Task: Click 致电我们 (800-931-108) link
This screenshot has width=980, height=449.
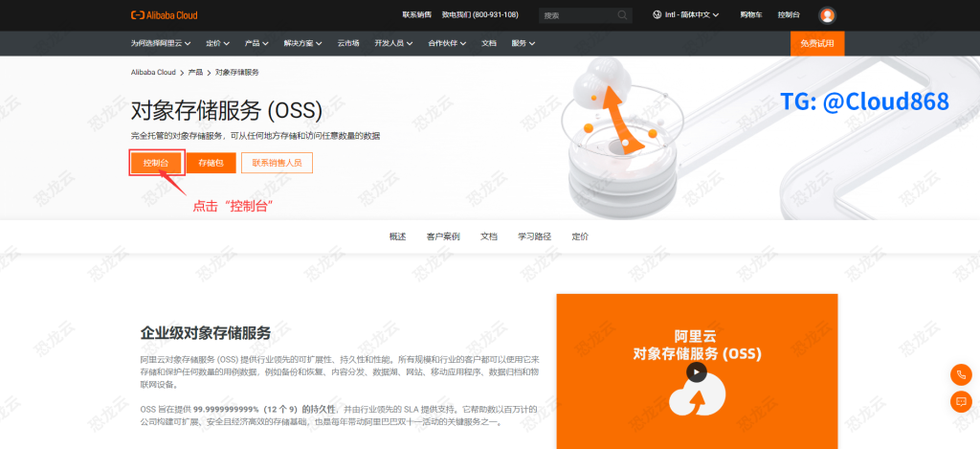Action: pyautogui.click(x=480, y=14)
